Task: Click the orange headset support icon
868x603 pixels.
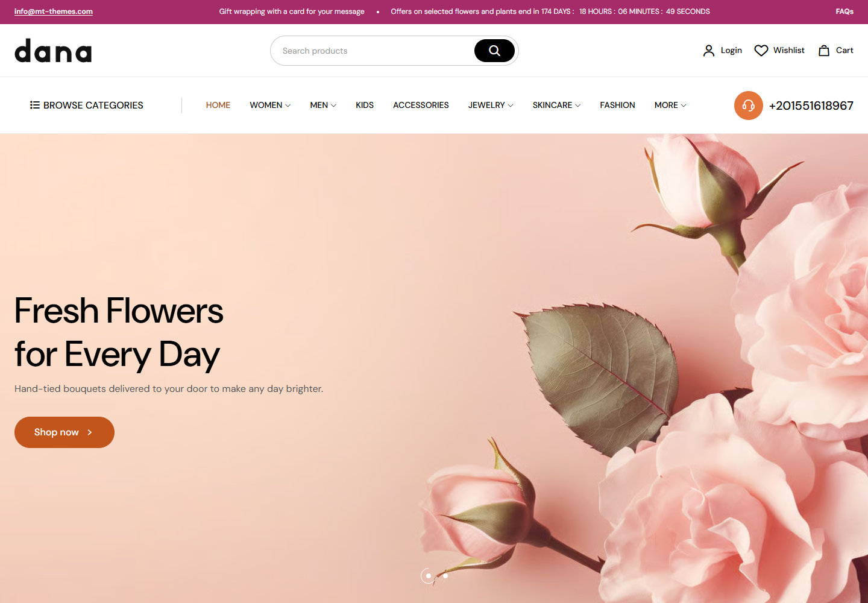Action: 749,106
